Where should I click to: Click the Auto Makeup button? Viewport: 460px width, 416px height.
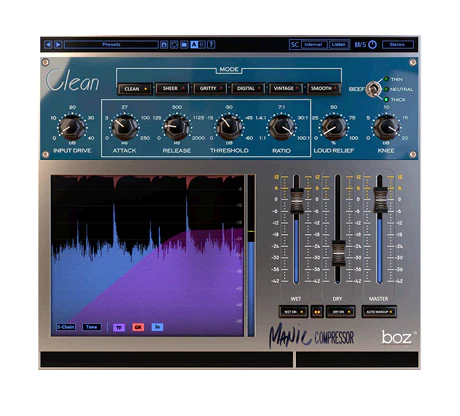coord(379,312)
